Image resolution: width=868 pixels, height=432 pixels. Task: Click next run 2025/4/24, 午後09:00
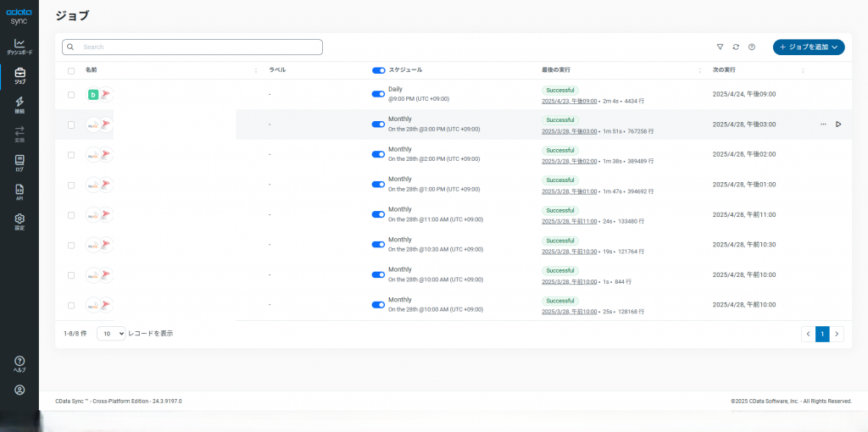click(x=744, y=94)
